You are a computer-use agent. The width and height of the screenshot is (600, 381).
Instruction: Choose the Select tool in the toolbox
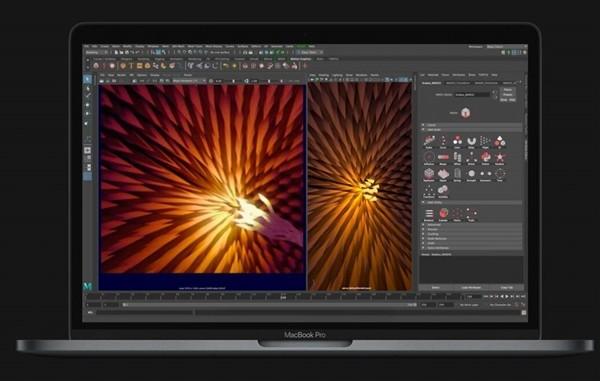(x=88, y=79)
